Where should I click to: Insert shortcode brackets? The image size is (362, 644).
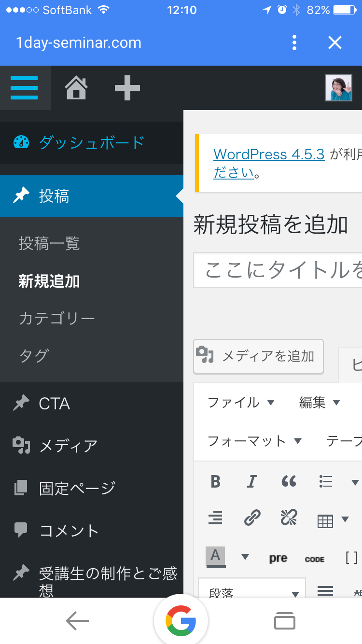pyautogui.click(x=352, y=558)
